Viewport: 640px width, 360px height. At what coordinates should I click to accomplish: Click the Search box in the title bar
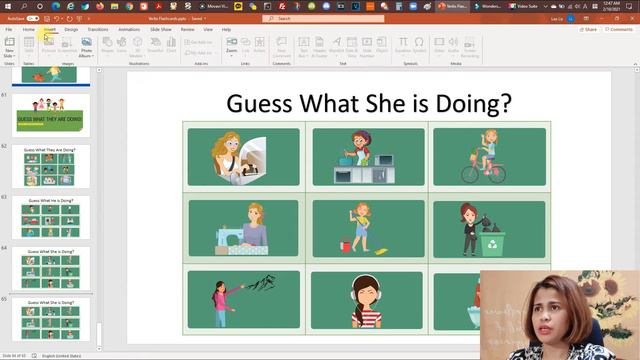tap(323, 18)
